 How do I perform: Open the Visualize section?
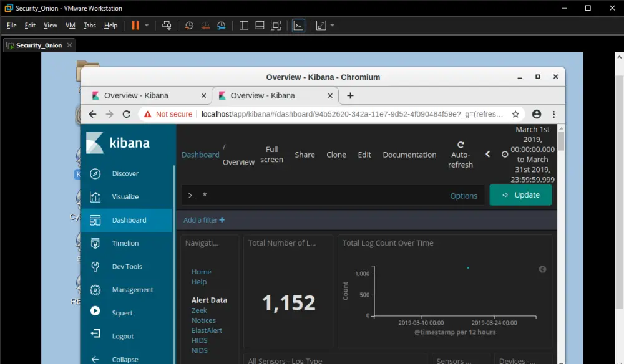[127, 197]
